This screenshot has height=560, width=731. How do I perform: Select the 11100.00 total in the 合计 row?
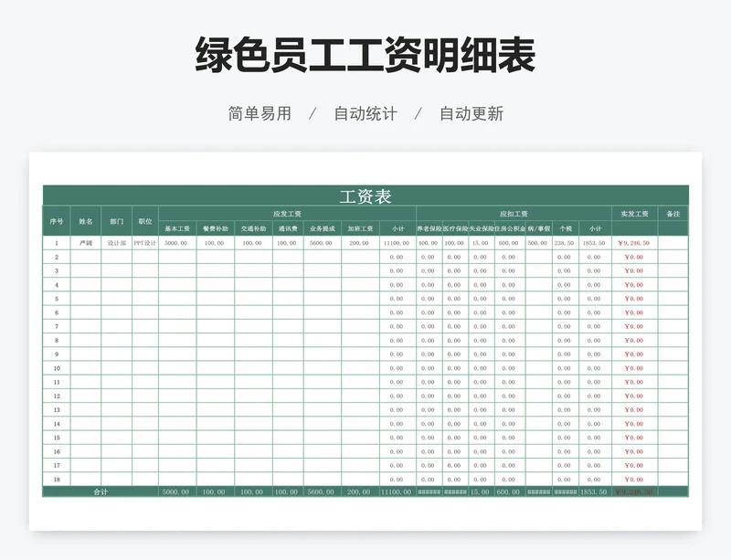coord(397,491)
